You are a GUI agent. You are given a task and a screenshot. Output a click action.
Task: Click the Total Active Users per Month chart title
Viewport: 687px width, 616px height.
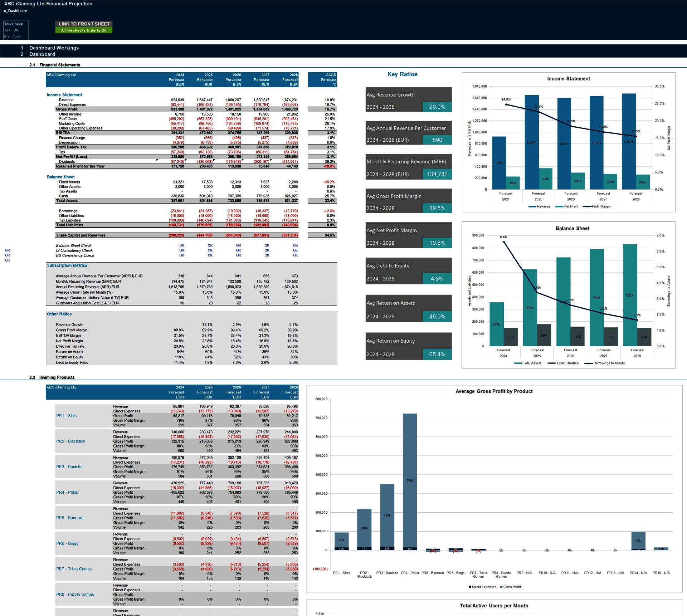[x=494, y=606]
